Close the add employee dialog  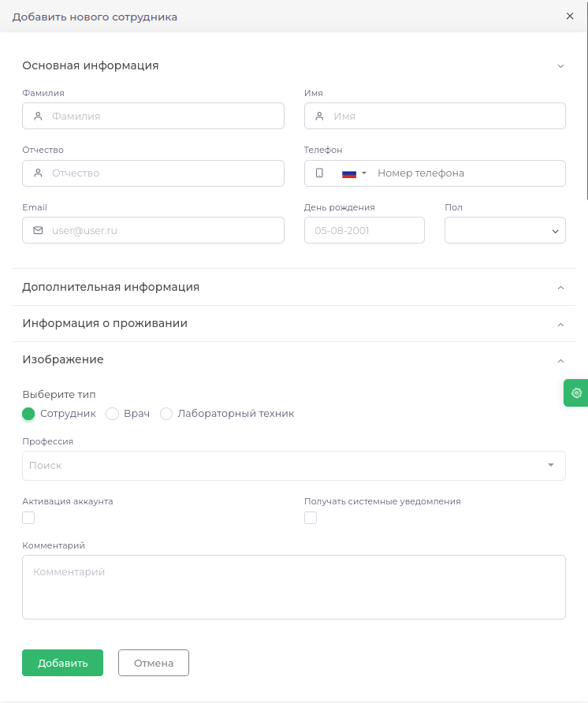(x=570, y=16)
